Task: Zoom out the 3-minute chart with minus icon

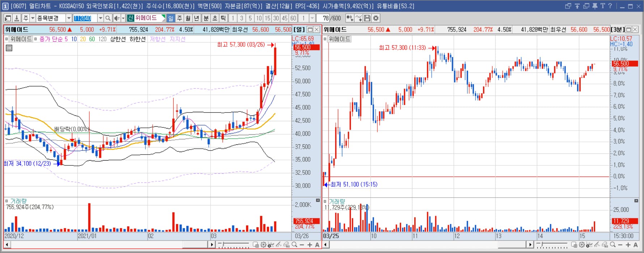Action: [x=620, y=245]
